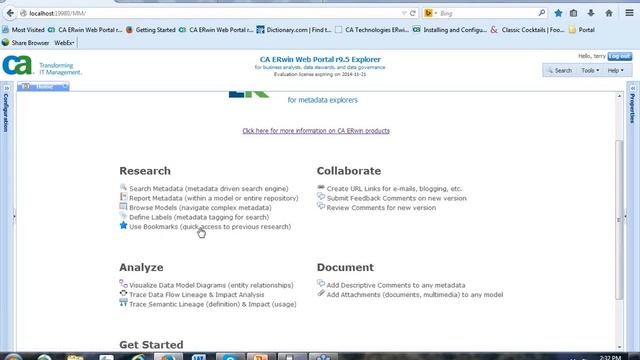This screenshot has width=640, height=360.
Task: Open Add Descriptive Comments link
Action: [x=396, y=285]
